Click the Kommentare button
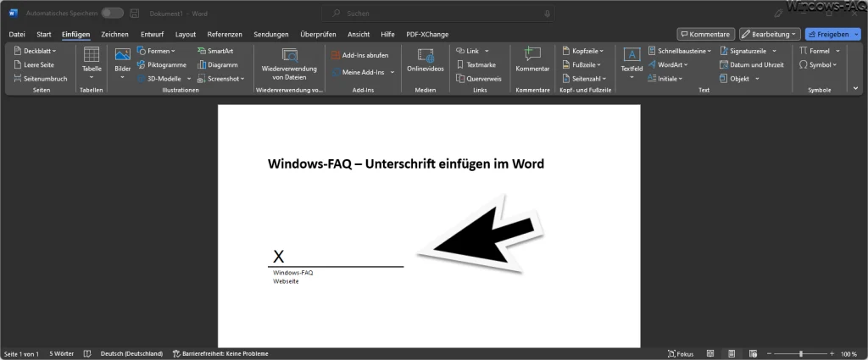 pyautogui.click(x=706, y=34)
